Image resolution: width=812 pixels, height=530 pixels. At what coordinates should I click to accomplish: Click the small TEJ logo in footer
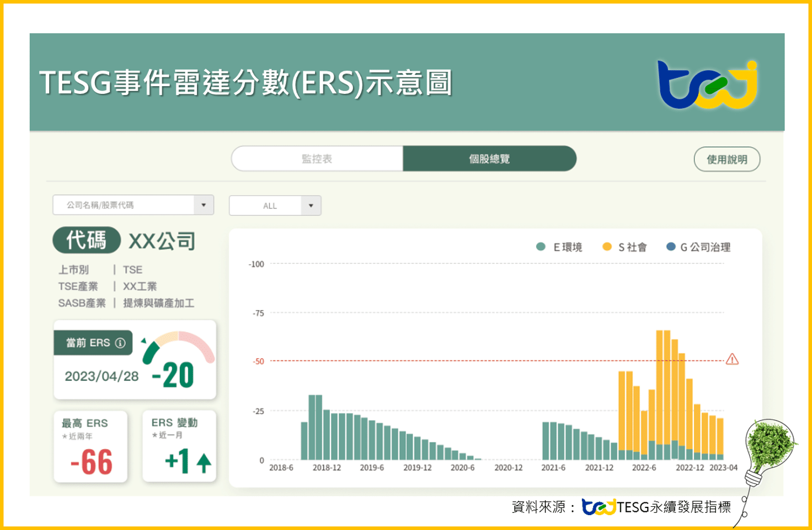point(599,507)
